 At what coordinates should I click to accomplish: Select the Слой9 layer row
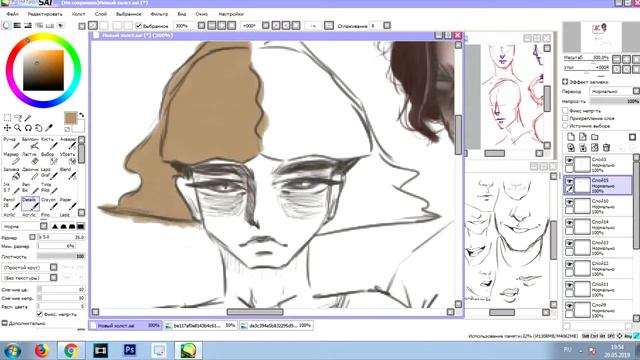[598, 310]
